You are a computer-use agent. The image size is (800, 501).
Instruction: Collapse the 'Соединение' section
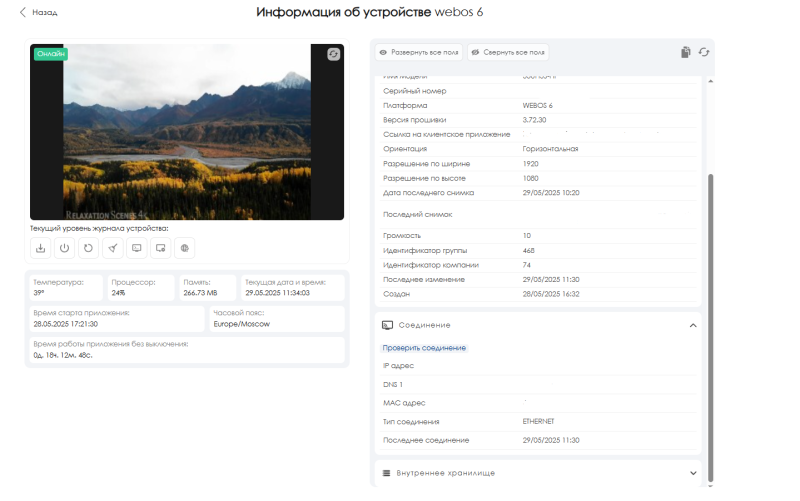693,325
